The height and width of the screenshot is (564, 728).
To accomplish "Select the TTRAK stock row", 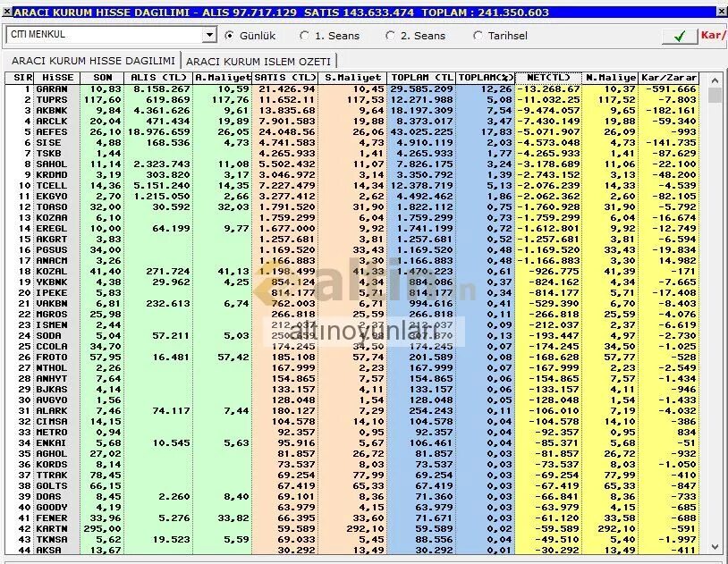I will (x=352, y=475).
